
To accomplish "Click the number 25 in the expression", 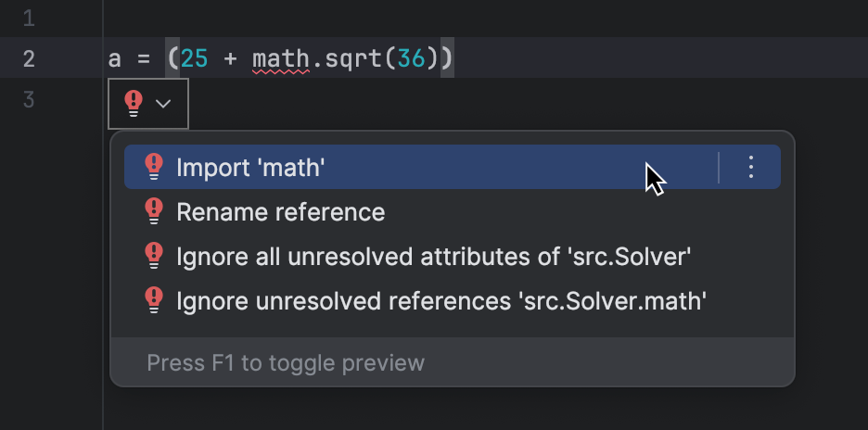I will (x=195, y=59).
